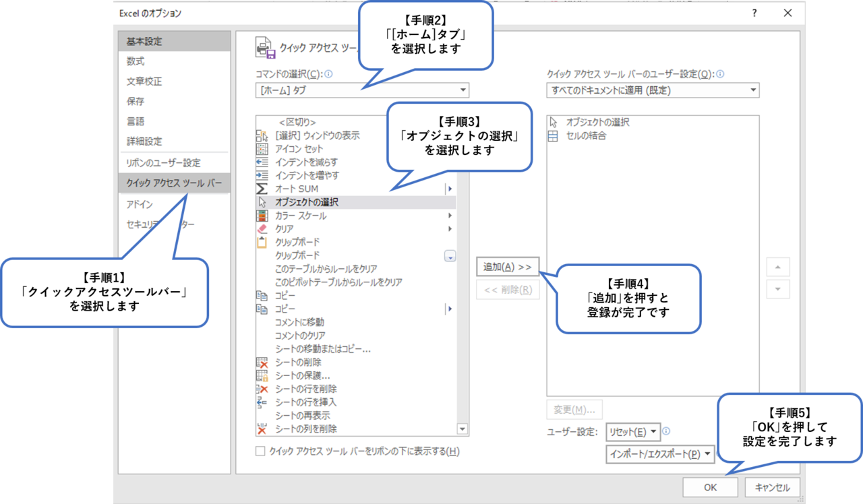Switch to 保存 settings
The width and height of the screenshot is (863, 504).
tap(174, 102)
